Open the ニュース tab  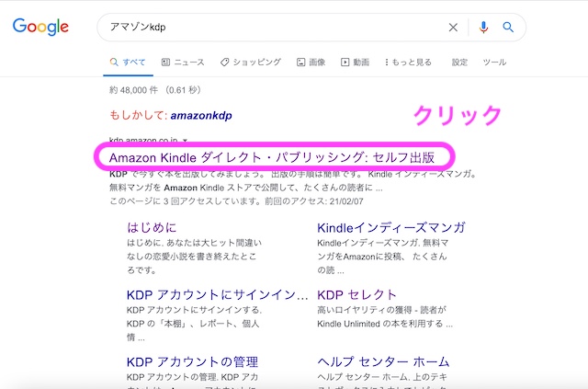coord(183,63)
